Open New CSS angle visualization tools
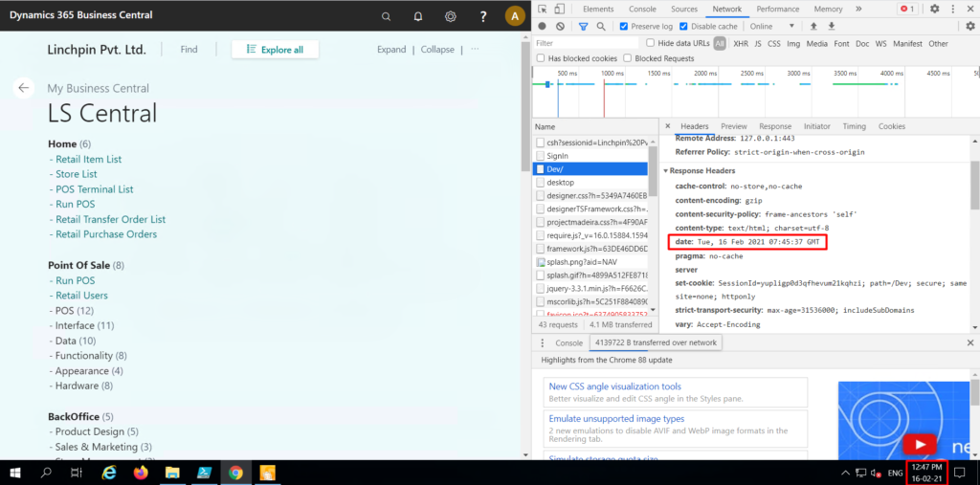 [x=615, y=386]
